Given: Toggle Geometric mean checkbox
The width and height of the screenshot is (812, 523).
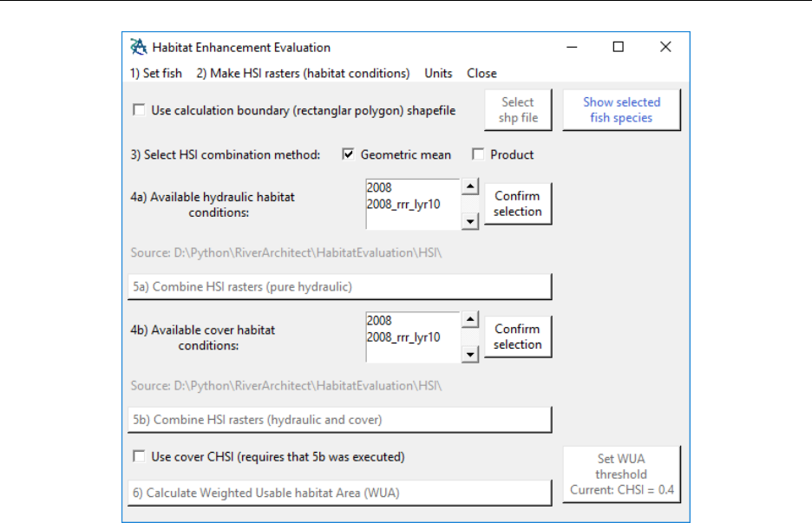Looking at the screenshot, I should click(348, 154).
